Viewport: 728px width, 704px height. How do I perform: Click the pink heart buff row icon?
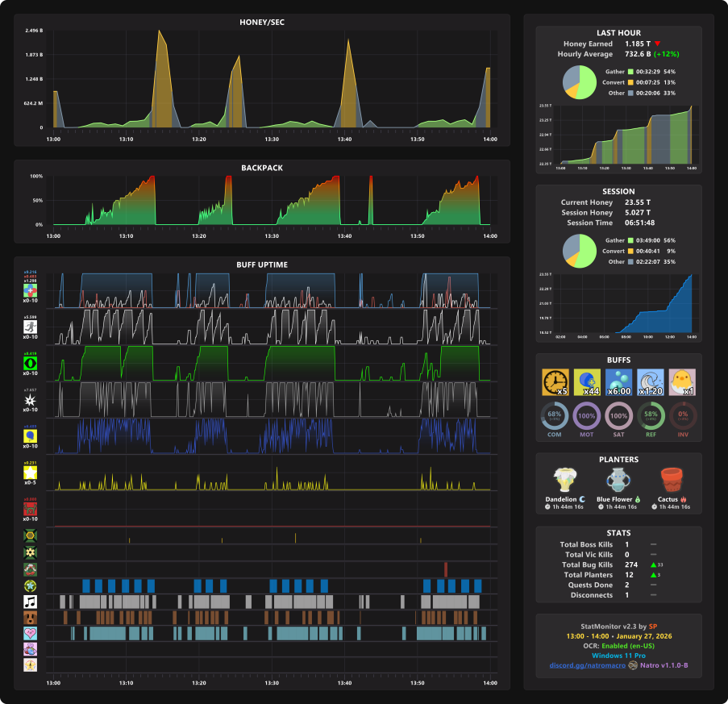(30, 633)
